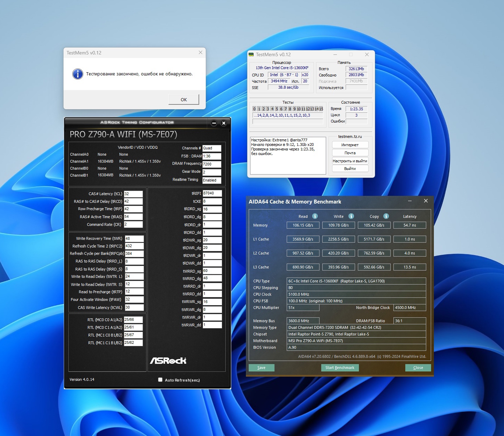Close the TestMem5 test finished dialog
The image size is (504, 436).
200,52
